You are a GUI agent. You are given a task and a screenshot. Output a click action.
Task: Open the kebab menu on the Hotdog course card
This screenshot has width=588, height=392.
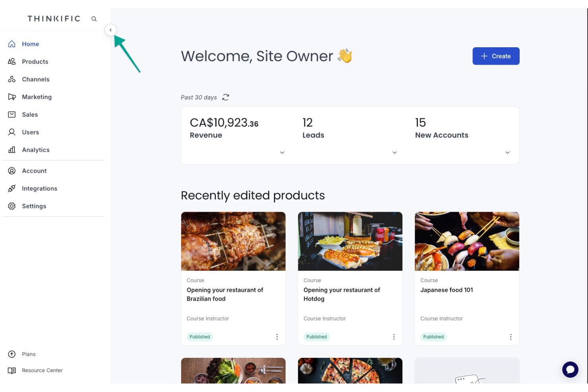[394, 336]
